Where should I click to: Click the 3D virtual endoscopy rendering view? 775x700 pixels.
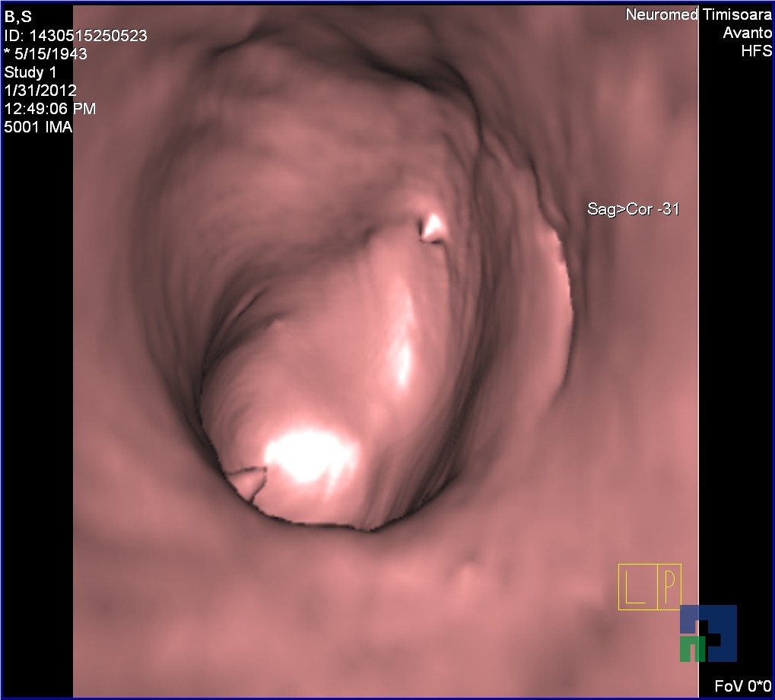[x=386, y=351]
